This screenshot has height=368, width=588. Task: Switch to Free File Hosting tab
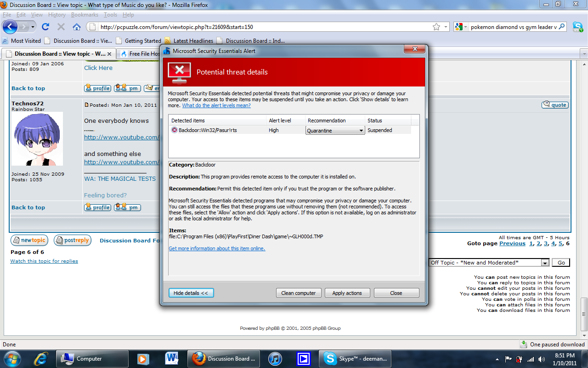[x=138, y=54]
